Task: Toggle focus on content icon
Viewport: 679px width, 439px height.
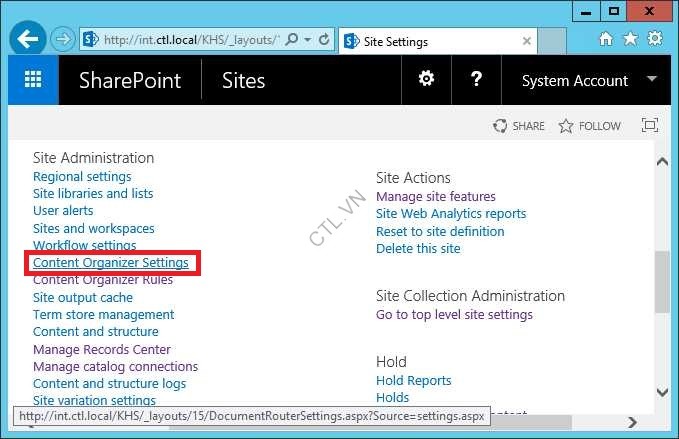Action: click(x=650, y=126)
